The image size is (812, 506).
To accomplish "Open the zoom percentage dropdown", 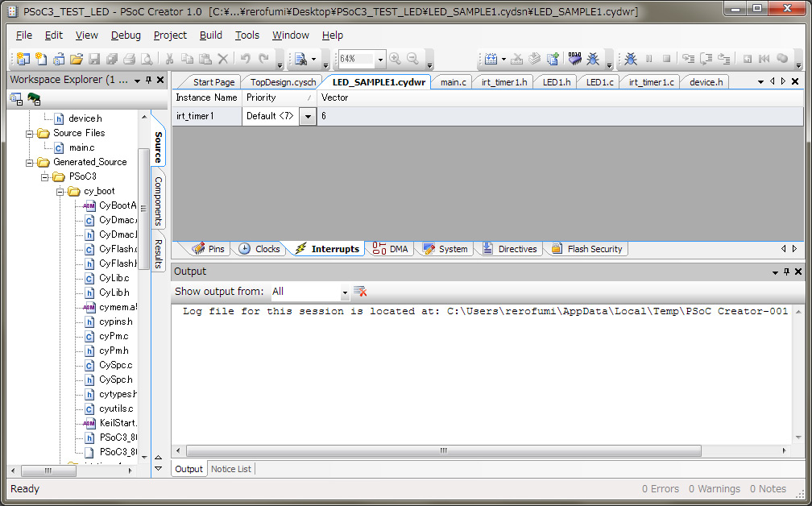I will 380,60.
